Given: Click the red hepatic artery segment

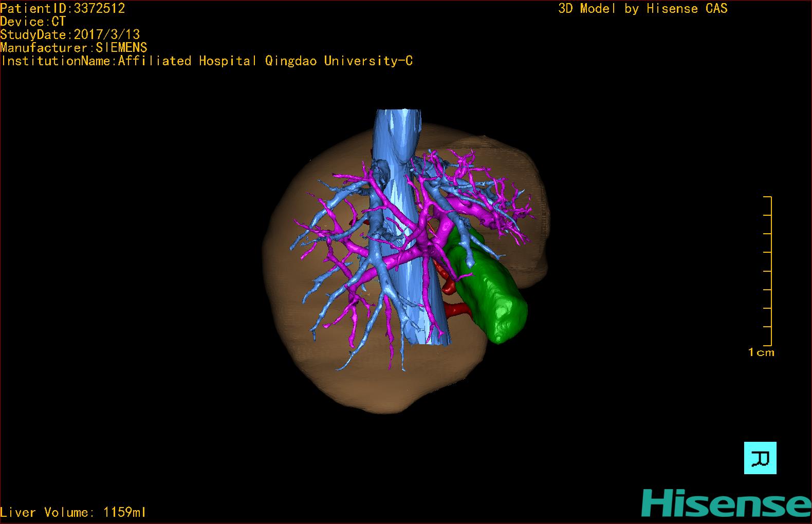Looking at the screenshot, I should (457, 309).
